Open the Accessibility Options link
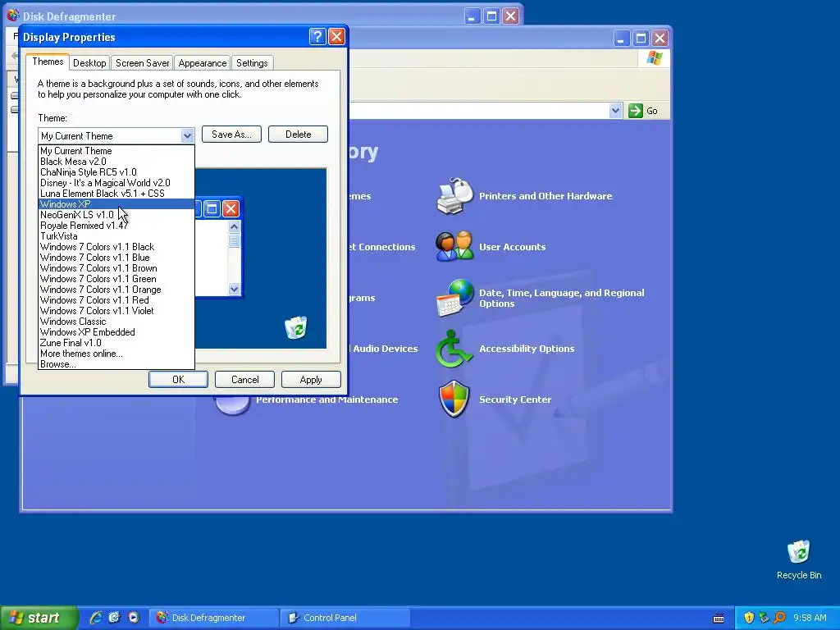 pyautogui.click(x=527, y=349)
